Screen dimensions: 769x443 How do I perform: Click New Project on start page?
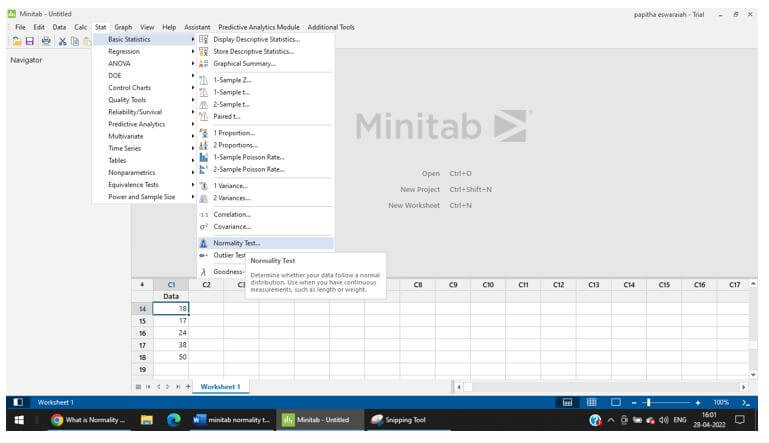tap(445, 189)
